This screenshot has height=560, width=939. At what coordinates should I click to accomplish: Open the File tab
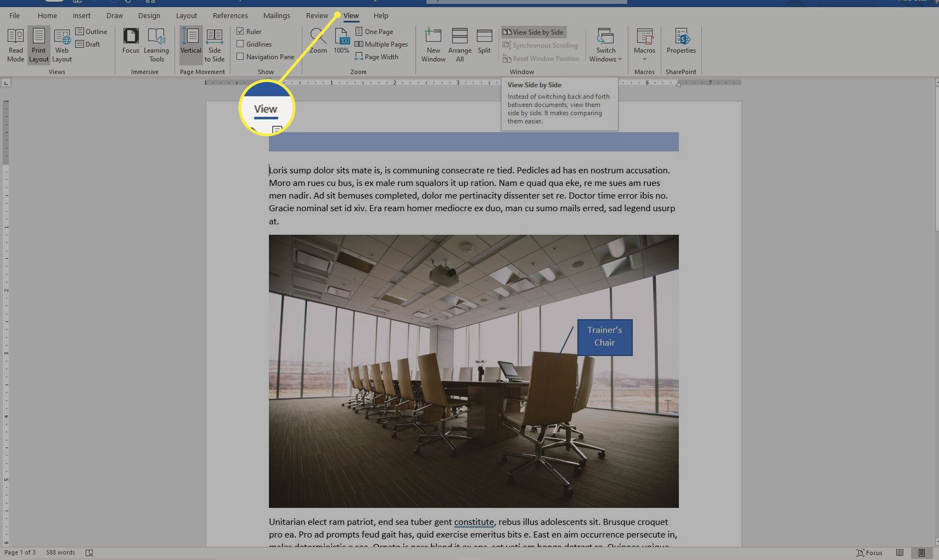click(x=14, y=15)
